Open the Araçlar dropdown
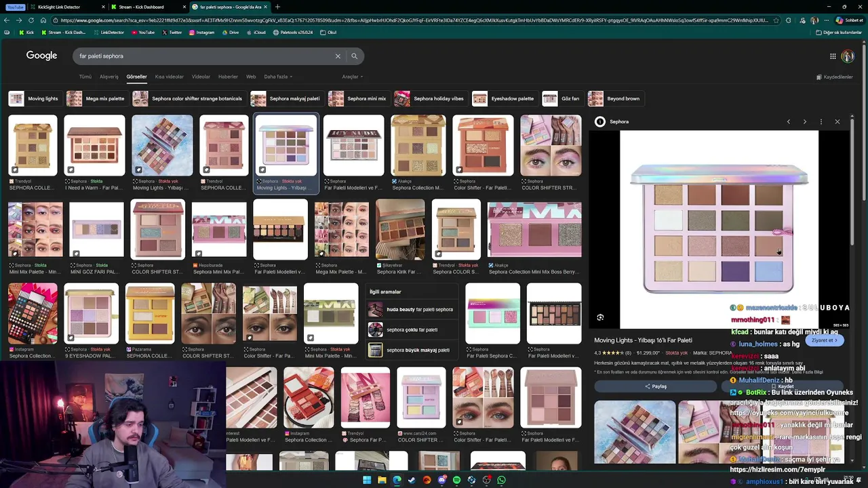Viewport: 868px width, 488px height. pyautogui.click(x=352, y=77)
